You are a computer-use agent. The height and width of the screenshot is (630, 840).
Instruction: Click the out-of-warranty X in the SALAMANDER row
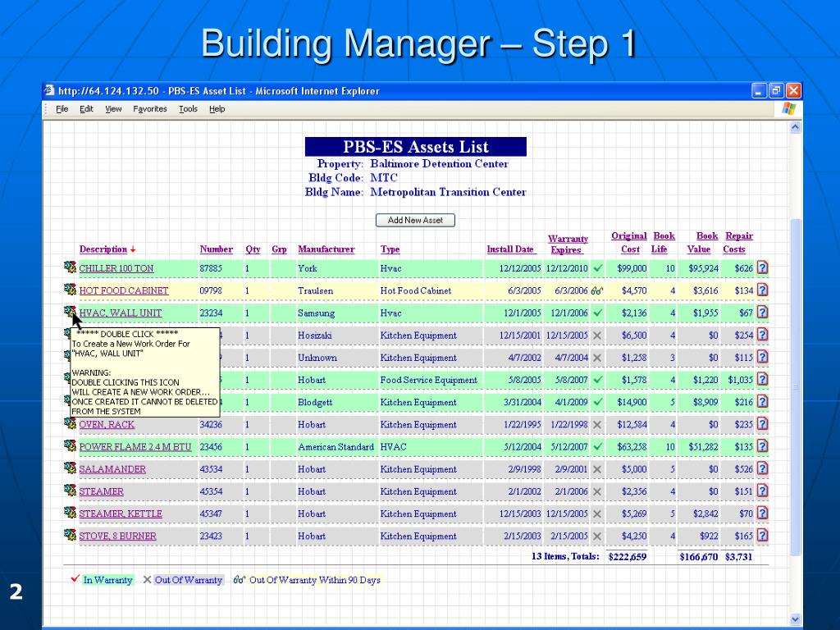[x=597, y=469]
